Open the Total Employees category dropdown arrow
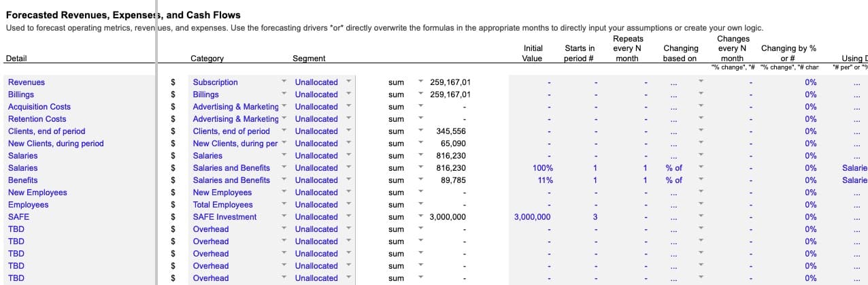 (x=284, y=205)
